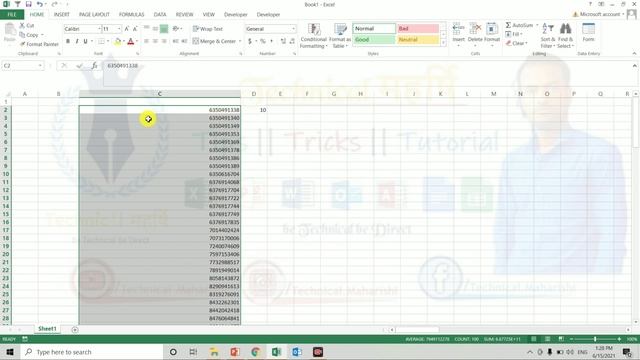Click the Decrease Indent icon

pyautogui.click(x=176, y=41)
